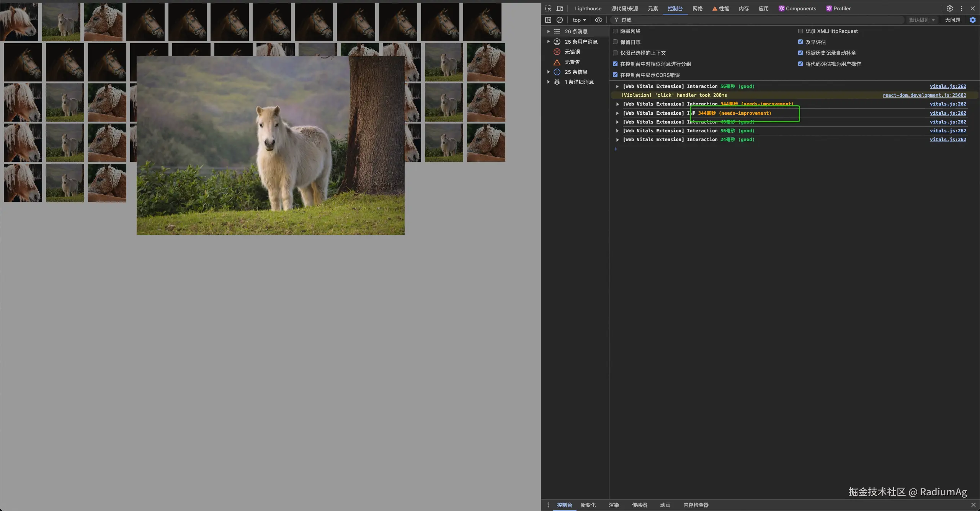The image size is (980, 511).
Task: Click the inspect element picker icon
Action: click(548, 8)
